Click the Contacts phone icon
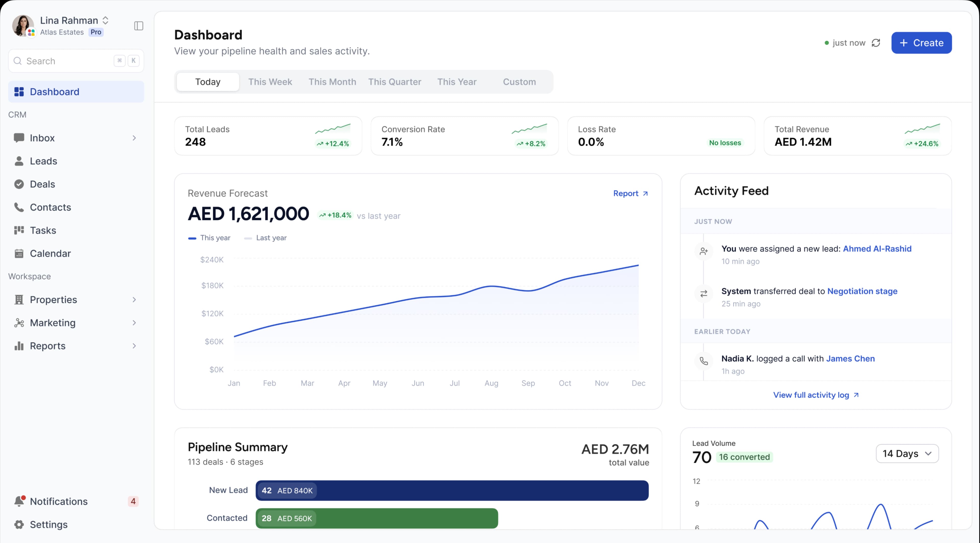This screenshot has width=980, height=543. [19, 207]
